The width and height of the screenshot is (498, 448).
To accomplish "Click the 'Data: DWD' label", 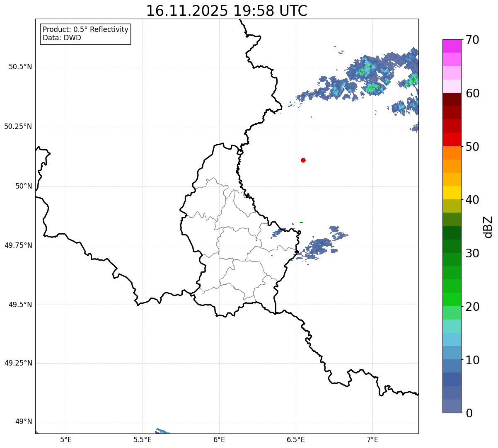I will (62, 38).
